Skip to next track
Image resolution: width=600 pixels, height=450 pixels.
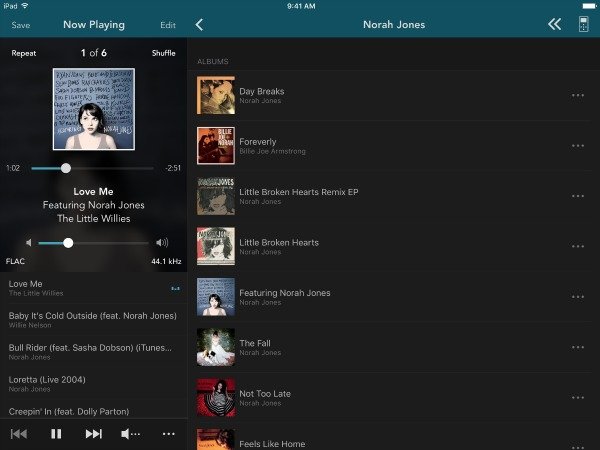(94, 434)
